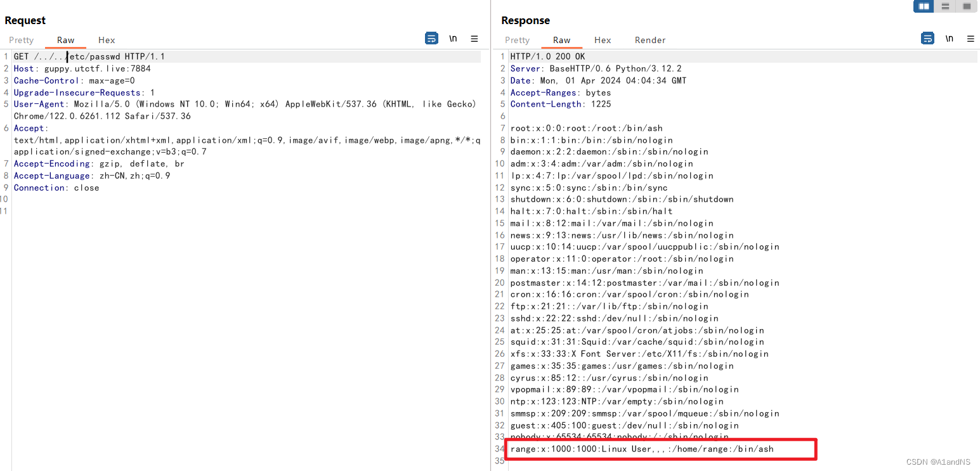Click xfs X Font Server passwd entry

[x=639, y=354]
